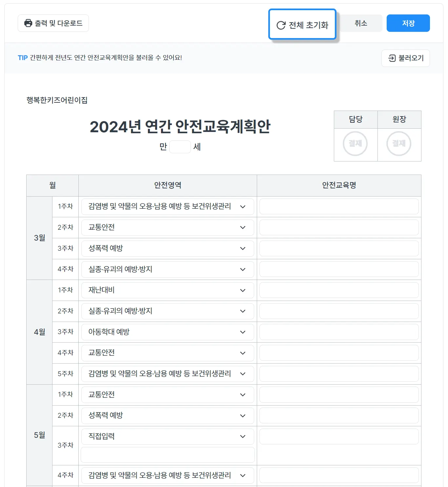Click 5월 3주차 안전교육명 input field
The height and width of the screenshot is (487, 448).
(x=339, y=436)
